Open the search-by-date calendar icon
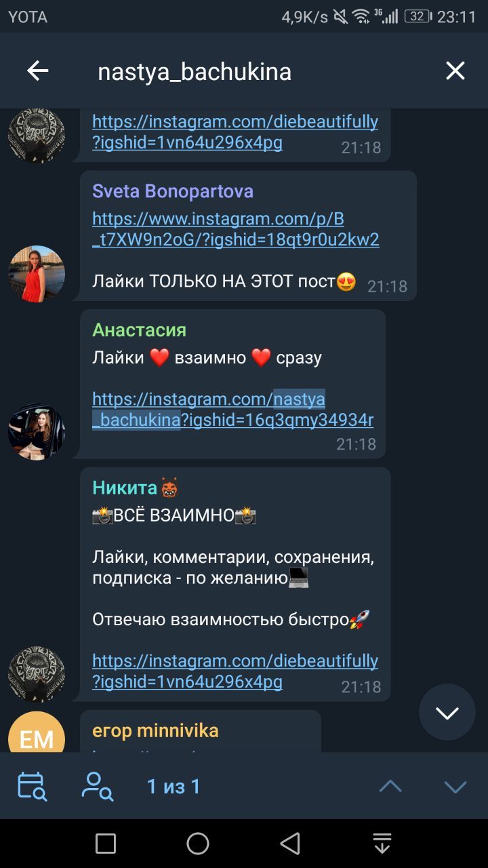The image size is (488, 868). [x=32, y=787]
